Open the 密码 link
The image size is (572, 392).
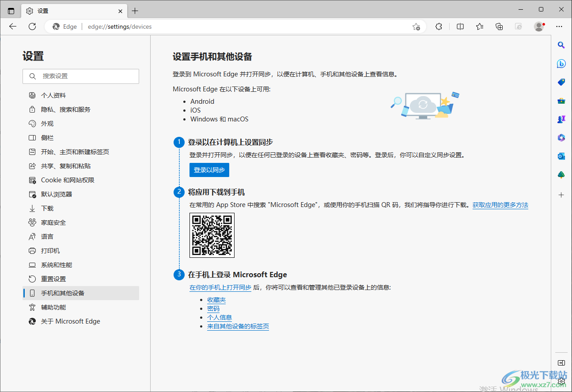click(213, 309)
